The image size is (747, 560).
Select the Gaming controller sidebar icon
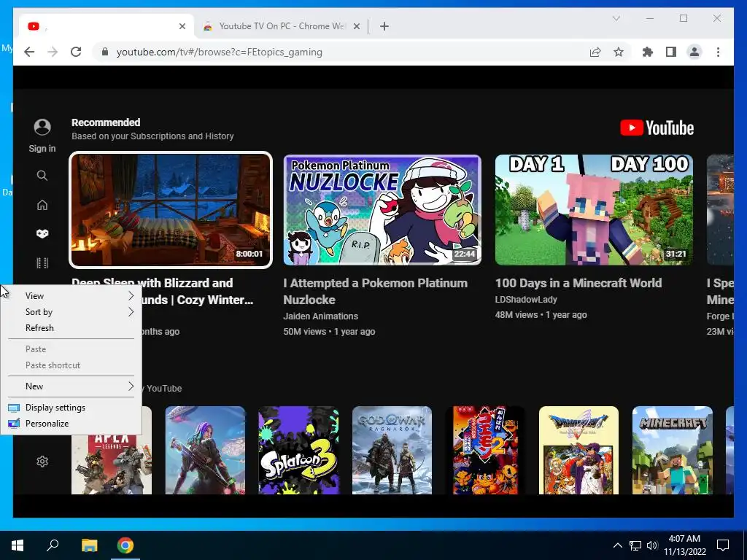tap(42, 233)
